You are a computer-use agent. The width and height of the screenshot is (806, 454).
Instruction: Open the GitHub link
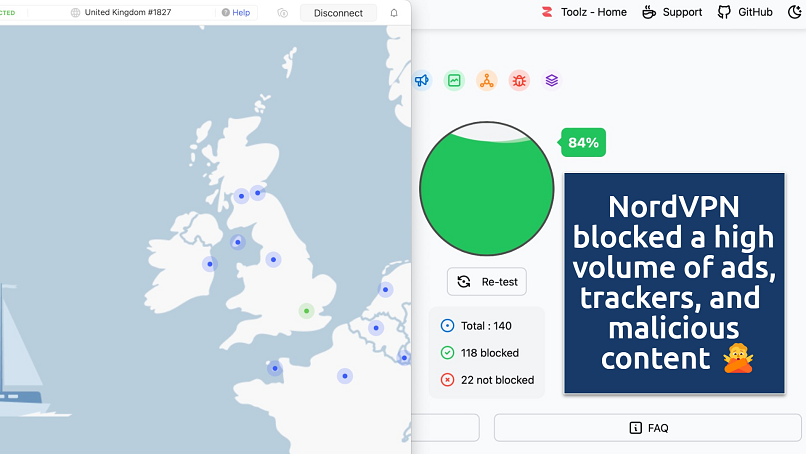[745, 12]
